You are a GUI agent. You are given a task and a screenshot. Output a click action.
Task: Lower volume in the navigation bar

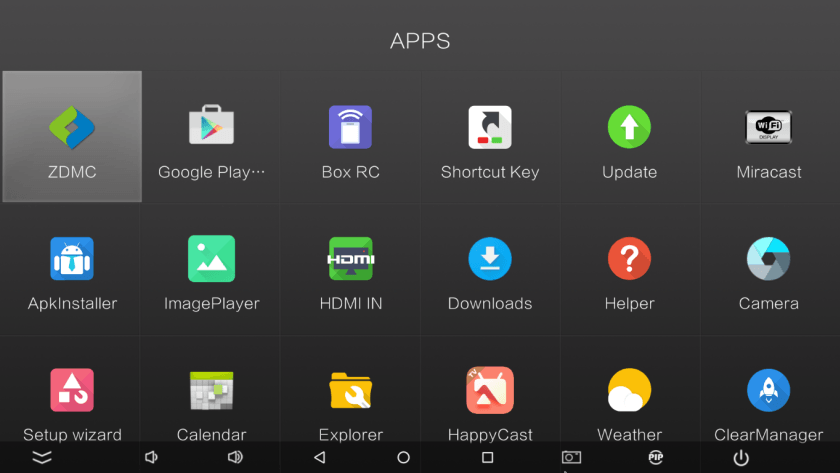pyautogui.click(x=151, y=457)
